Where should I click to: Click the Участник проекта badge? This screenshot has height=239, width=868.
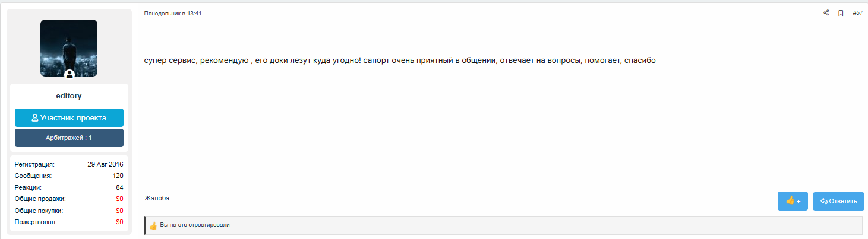click(69, 118)
